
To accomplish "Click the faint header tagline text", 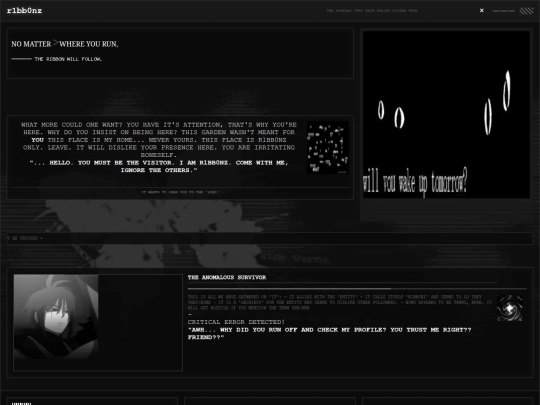I will click(x=372, y=11).
